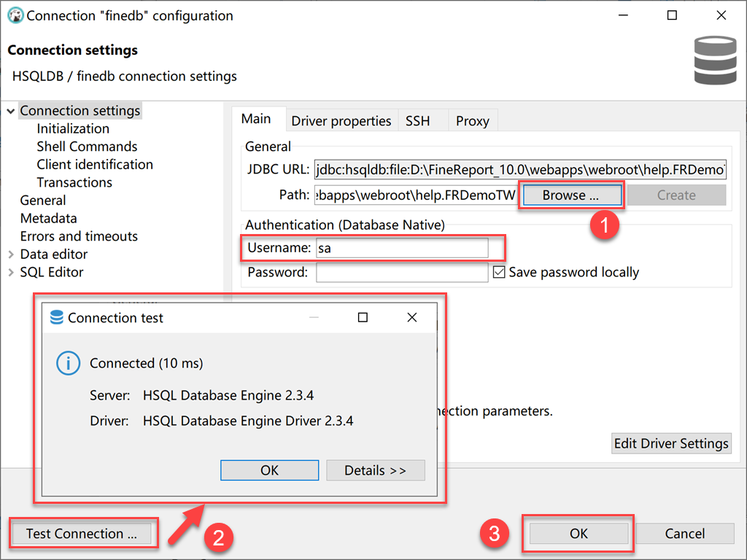The image size is (747, 560).
Task: Click the DBeaver icon in title bar
Action: 15,15
